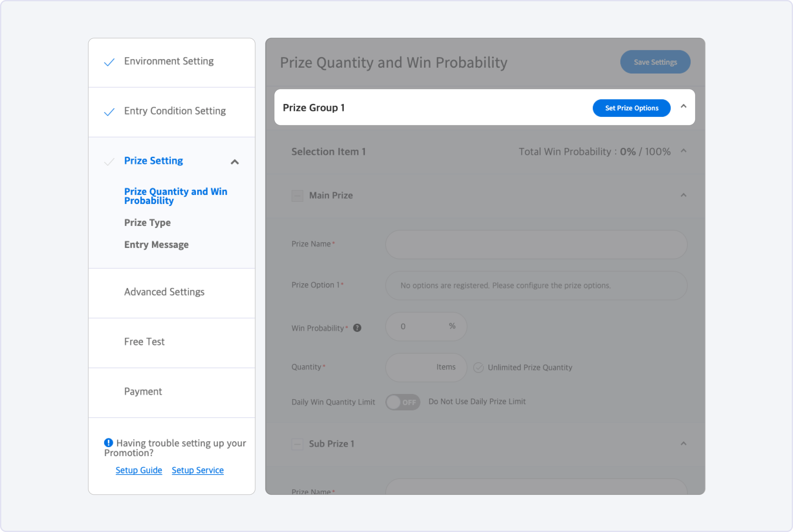The height and width of the screenshot is (532, 793).
Task: Click the Save Settings button
Action: pyautogui.click(x=655, y=62)
